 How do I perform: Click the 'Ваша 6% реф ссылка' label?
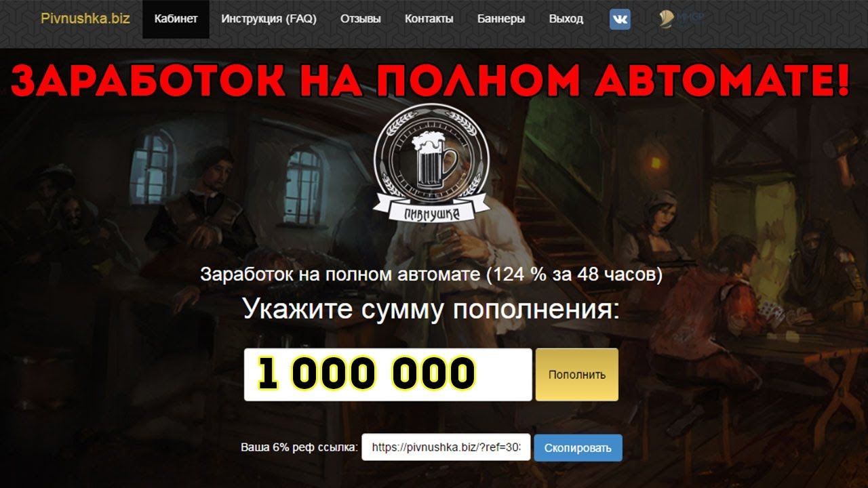299,448
